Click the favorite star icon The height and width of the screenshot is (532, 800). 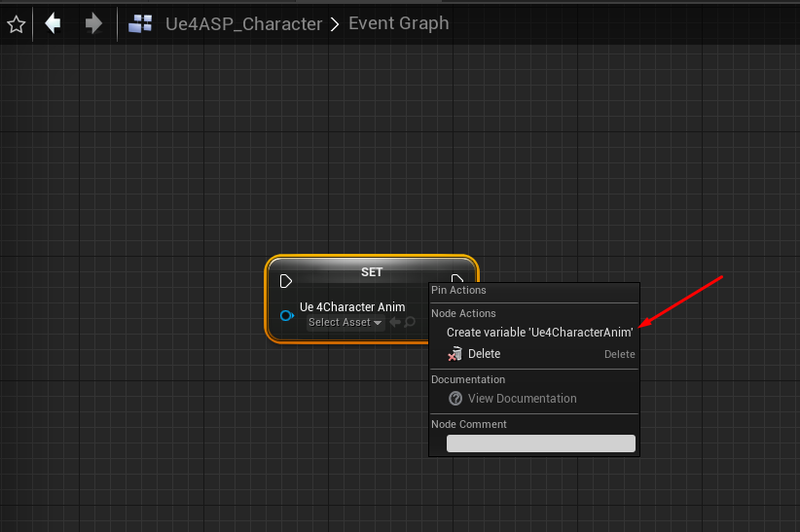point(17,24)
